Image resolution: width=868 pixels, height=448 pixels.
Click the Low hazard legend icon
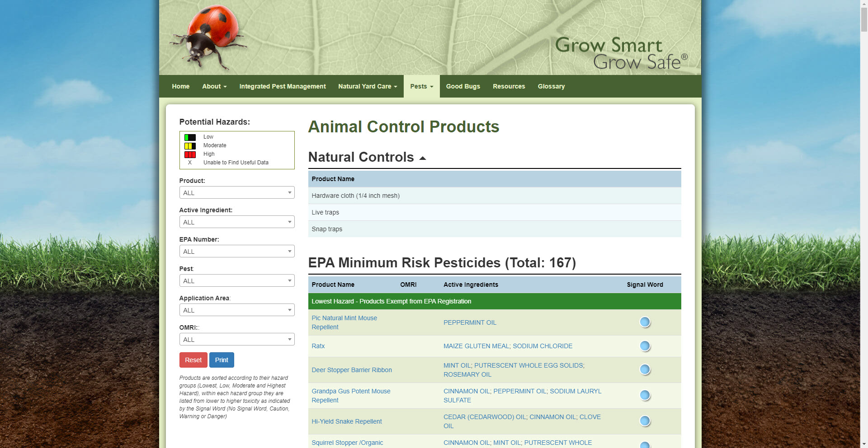click(x=190, y=137)
